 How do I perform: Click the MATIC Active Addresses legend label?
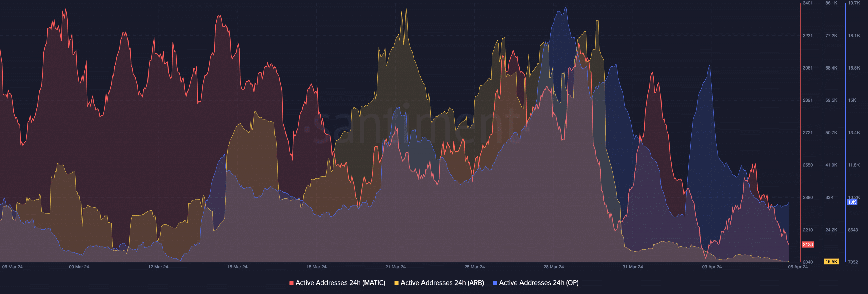pos(340,283)
